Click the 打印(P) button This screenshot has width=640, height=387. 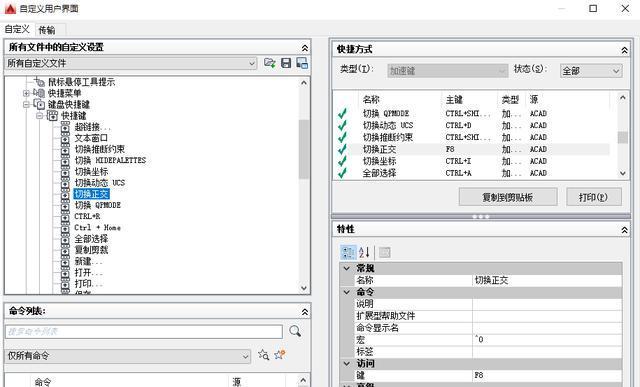point(593,197)
